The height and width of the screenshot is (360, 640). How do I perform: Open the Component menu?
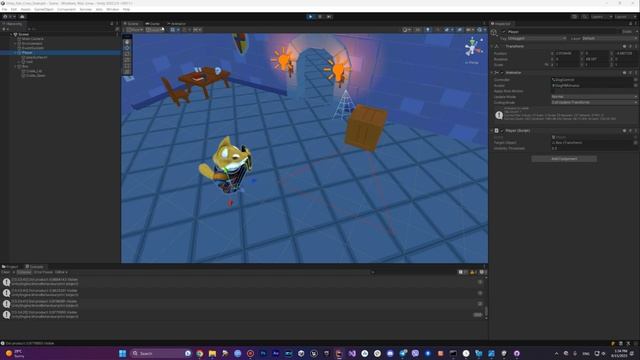[x=67, y=9]
